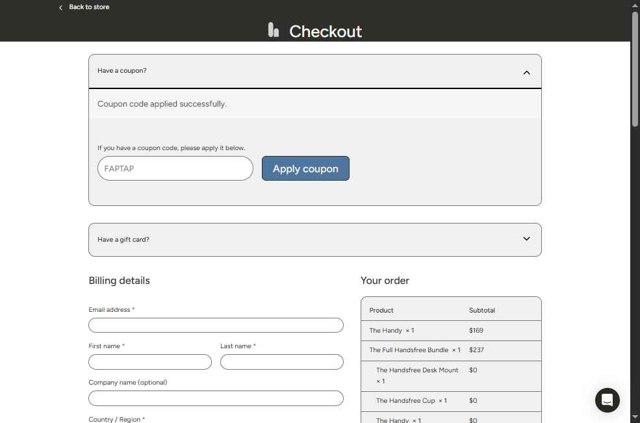Click The Handy × 1 $169 product row

[451, 330]
